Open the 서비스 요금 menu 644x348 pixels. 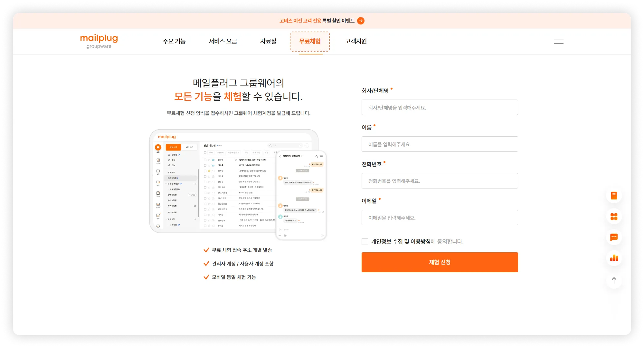(x=223, y=41)
